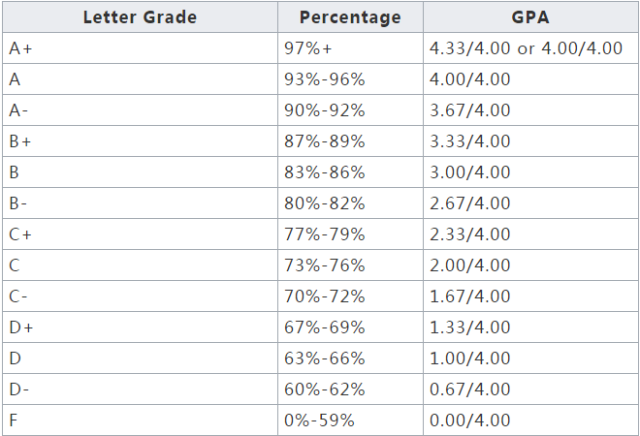Click the 4.33/4.00 or 4.00/4.00 cell
This screenshot has height=436, width=640.
point(531,48)
